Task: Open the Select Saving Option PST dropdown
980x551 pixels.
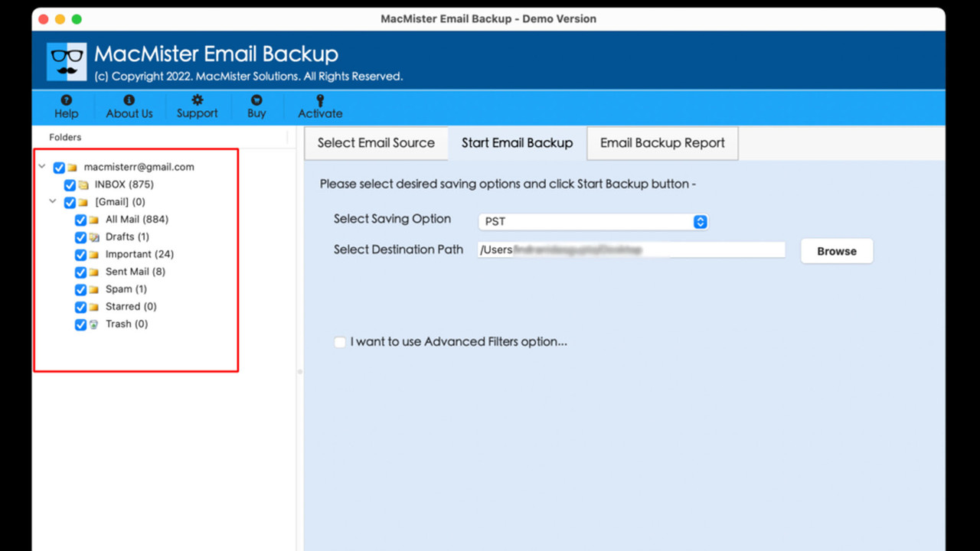Action: click(593, 221)
